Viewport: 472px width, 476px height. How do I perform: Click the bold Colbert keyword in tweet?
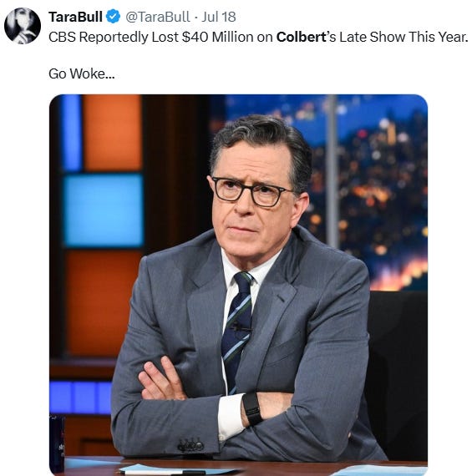(x=301, y=37)
